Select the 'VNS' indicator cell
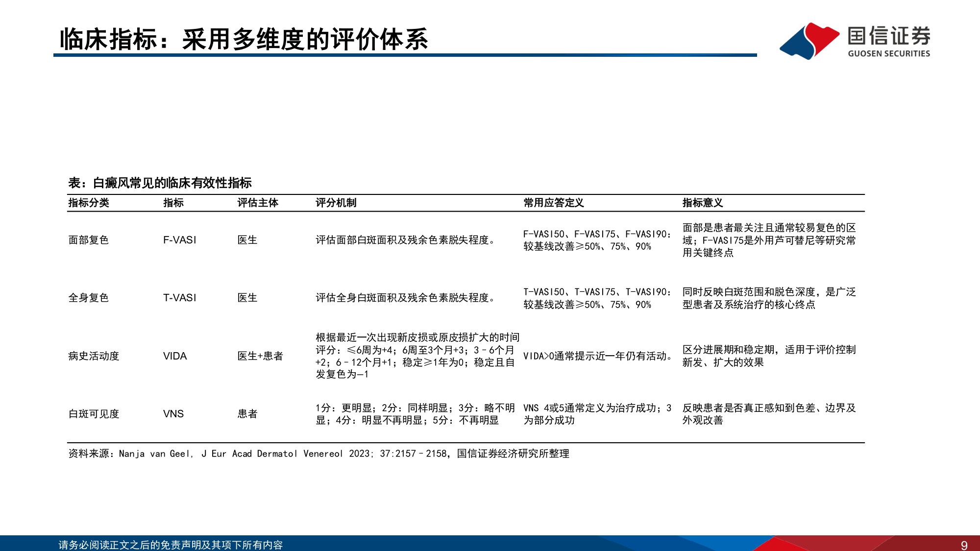The width and height of the screenshot is (980, 551). (x=173, y=414)
